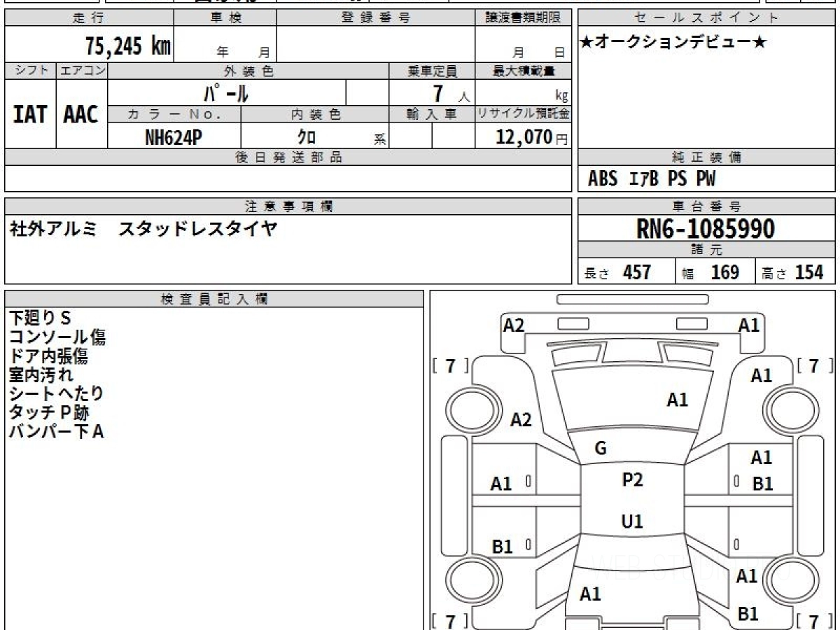Click the 輸入車 header cell
The width and height of the screenshot is (840, 630).
(433, 114)
